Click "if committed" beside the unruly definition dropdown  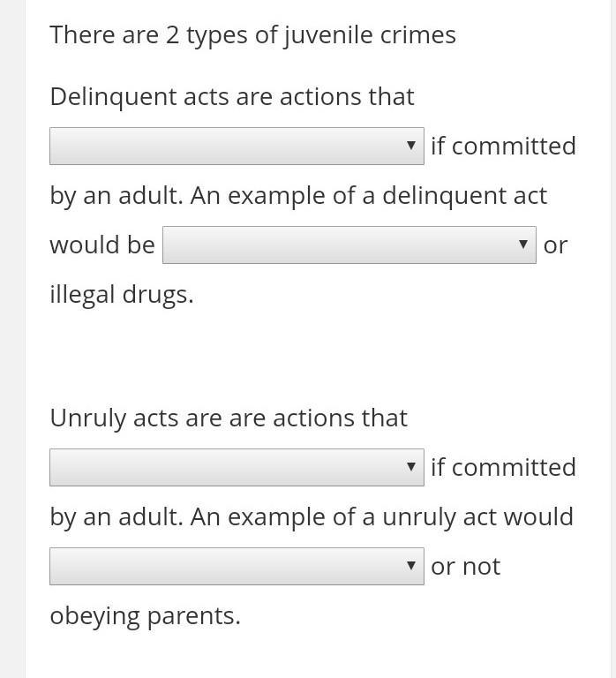pyautogui.click(x=503, y=467)
